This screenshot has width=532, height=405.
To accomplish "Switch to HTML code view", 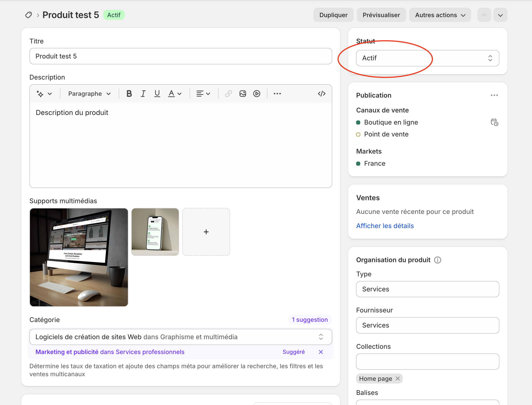I will click(322, 93).
